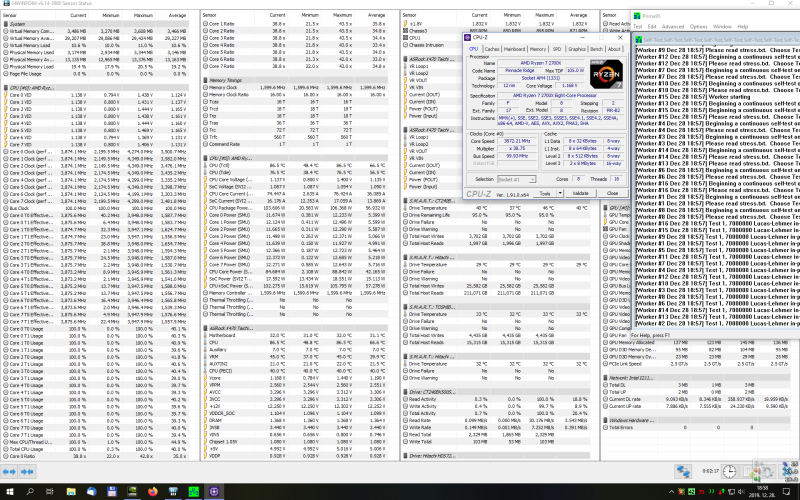Collapse the Drive: CT240BX500S group header
This screenshot has height=500, width=800.
tap(496, 392)
